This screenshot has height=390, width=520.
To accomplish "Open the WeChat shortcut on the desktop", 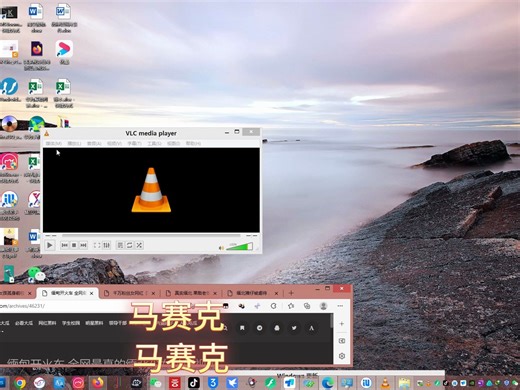I will coord(37,274).
